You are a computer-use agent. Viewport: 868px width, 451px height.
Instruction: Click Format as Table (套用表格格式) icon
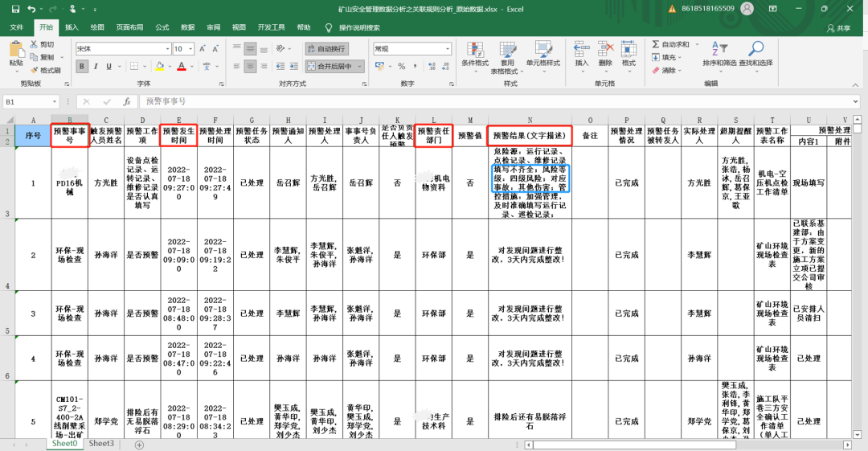[507, 49]
